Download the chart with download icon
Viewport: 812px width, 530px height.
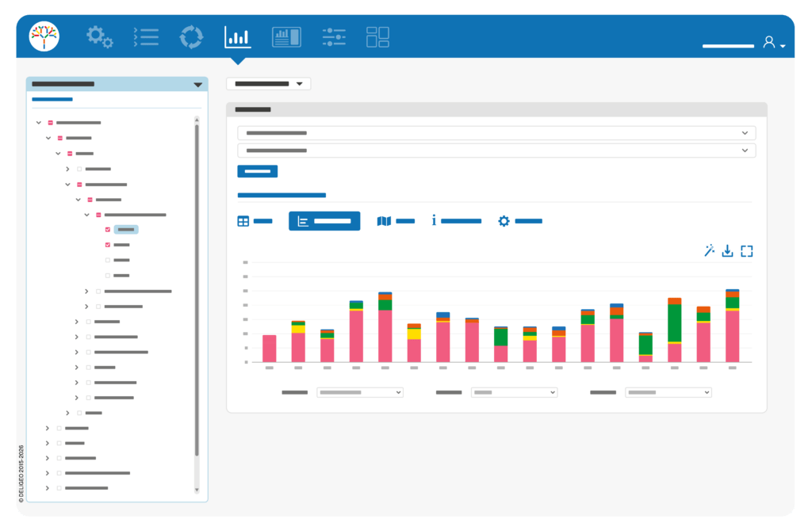tap(728, 250)
